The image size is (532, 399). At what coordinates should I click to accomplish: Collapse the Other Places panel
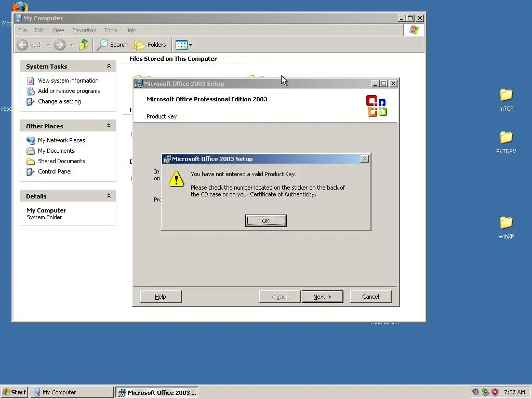(x=109, y=126)
